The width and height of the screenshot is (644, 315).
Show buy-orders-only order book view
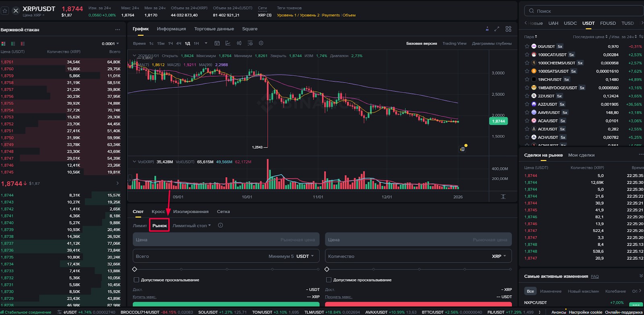13,44
